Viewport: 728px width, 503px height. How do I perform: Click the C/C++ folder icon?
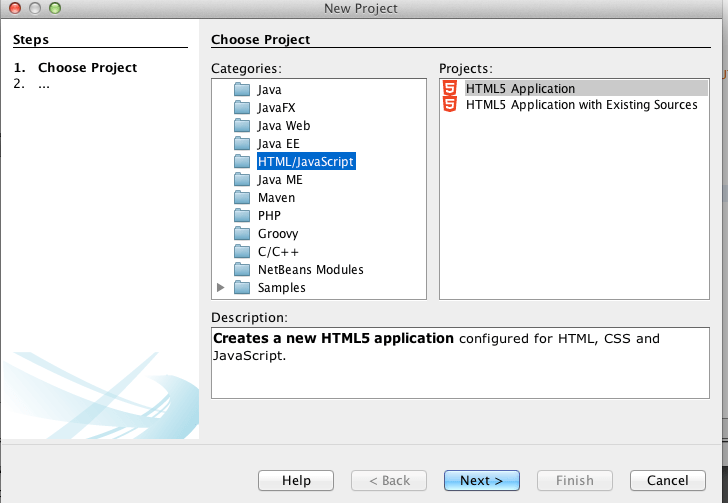[x=242, y=252]
